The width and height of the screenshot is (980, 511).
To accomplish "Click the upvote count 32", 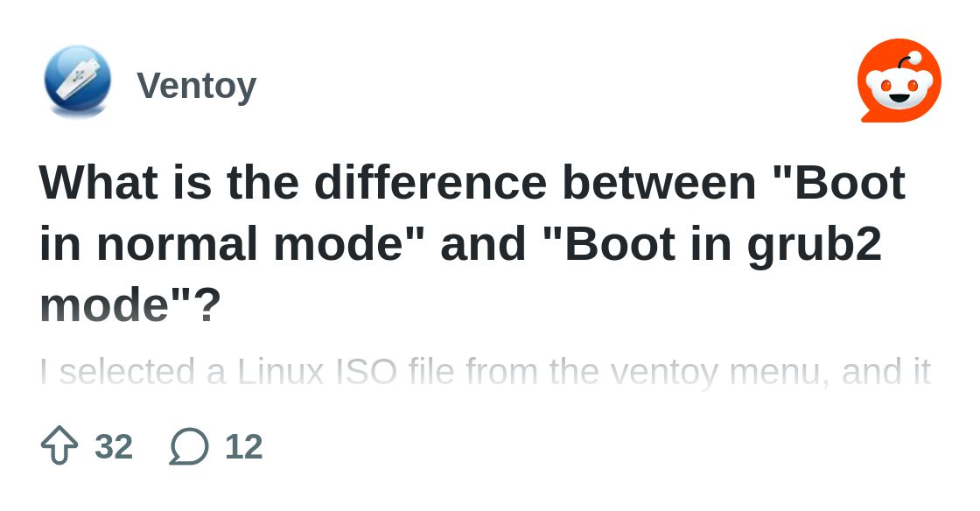I will (x=114, y=447).
